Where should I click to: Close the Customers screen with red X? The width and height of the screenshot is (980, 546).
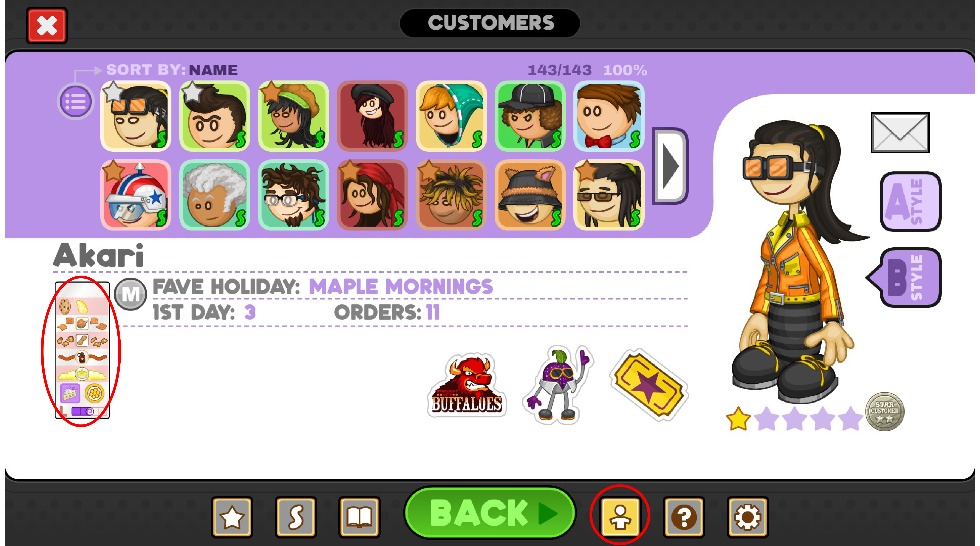[x=47, y=26]
